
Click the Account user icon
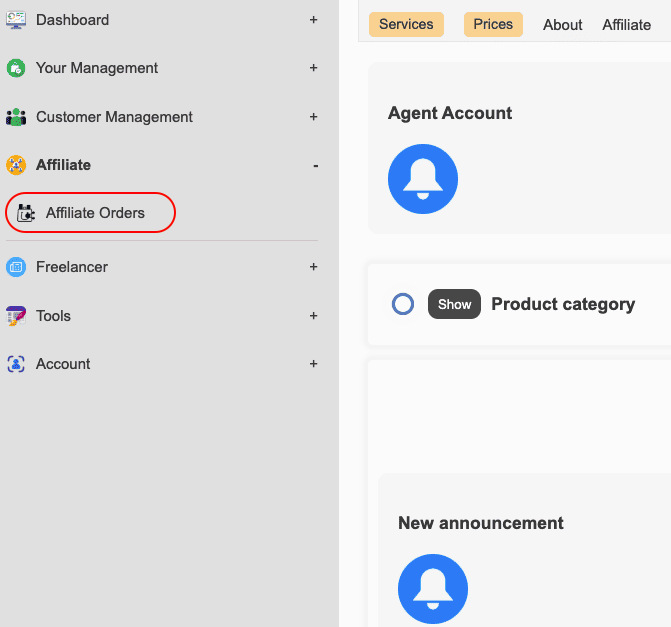pyautogui.click(x=16, y=364)
